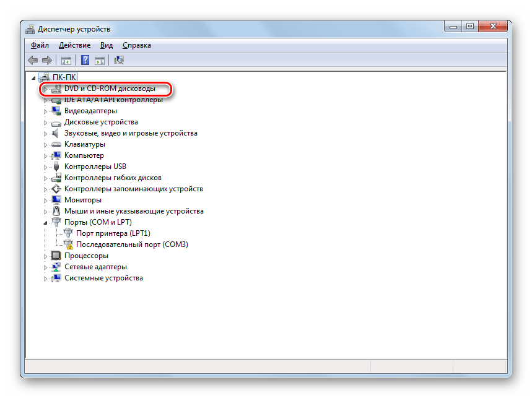The image size is (532, 398).
Task: Expand the Контроллеры USB node
Action: 45,167
